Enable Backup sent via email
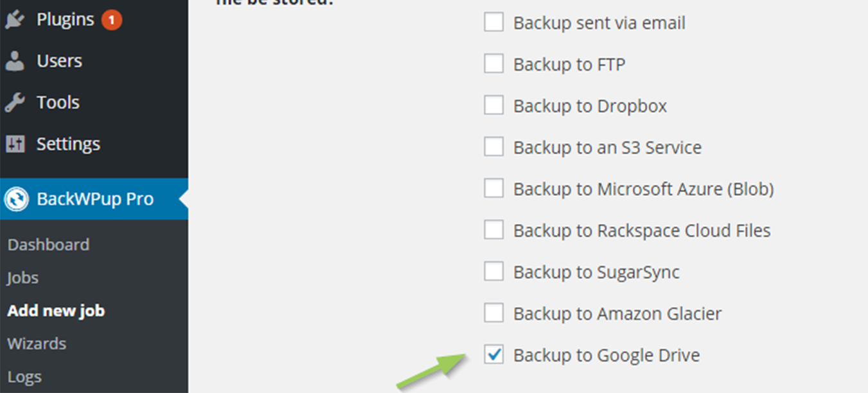 [x=494, y=22]
